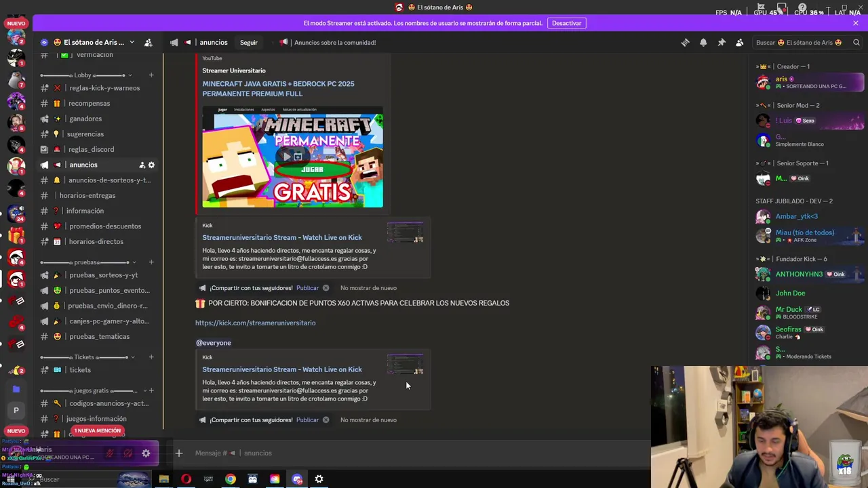This screenshot has width=868, height=488.
Task: Click Seguir to follow the anuncios channel
Action: pyautogui.click(x=249, y=43)
